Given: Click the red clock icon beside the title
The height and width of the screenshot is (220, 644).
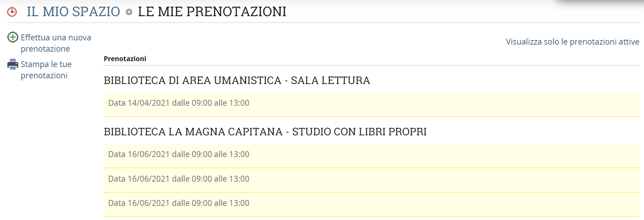Looking at the screenshot, I should (x=12, y=12).
